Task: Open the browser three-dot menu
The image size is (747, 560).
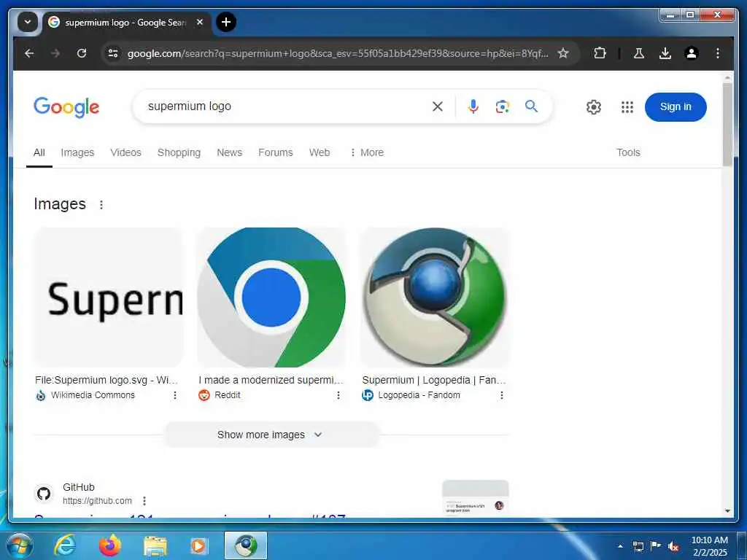Action: [x=718, y=53]
